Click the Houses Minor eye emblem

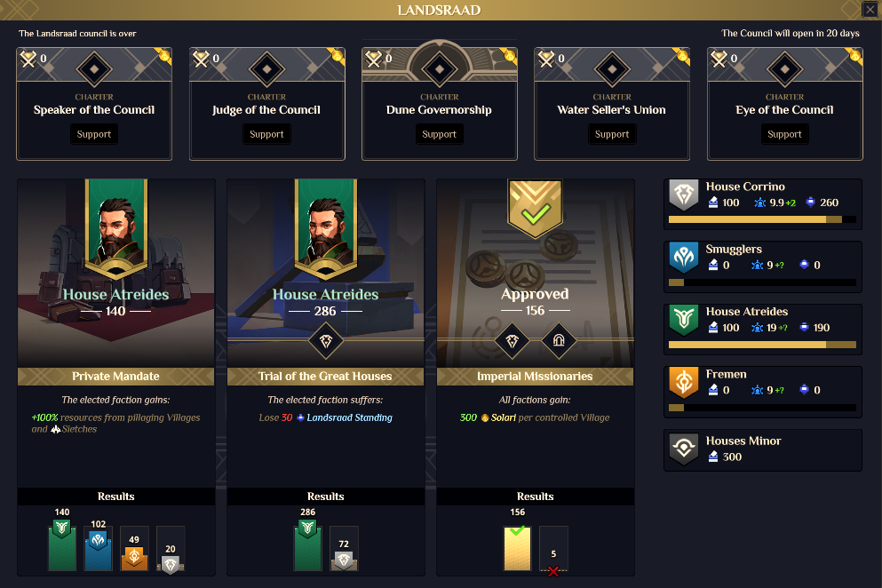coord(683,449)
